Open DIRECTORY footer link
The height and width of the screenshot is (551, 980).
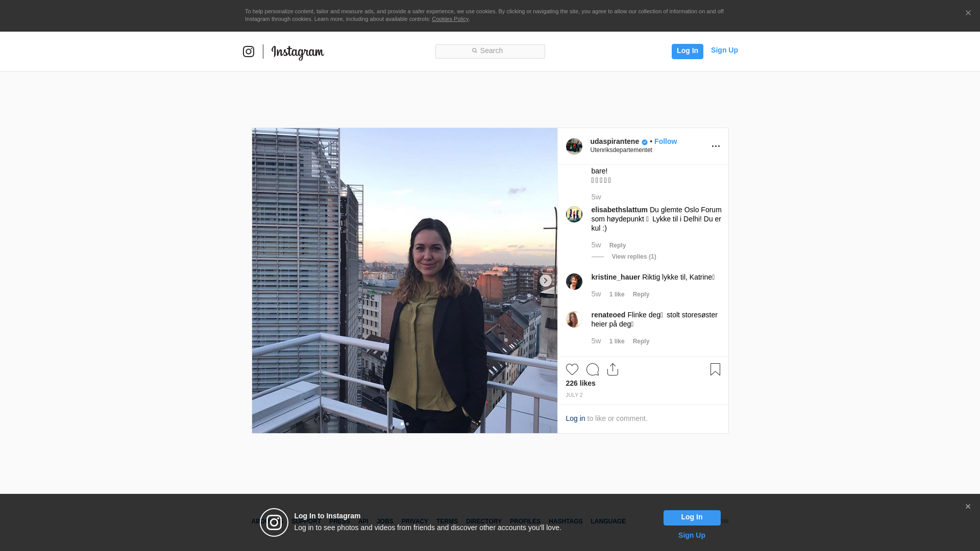click(x=484, y=521)
